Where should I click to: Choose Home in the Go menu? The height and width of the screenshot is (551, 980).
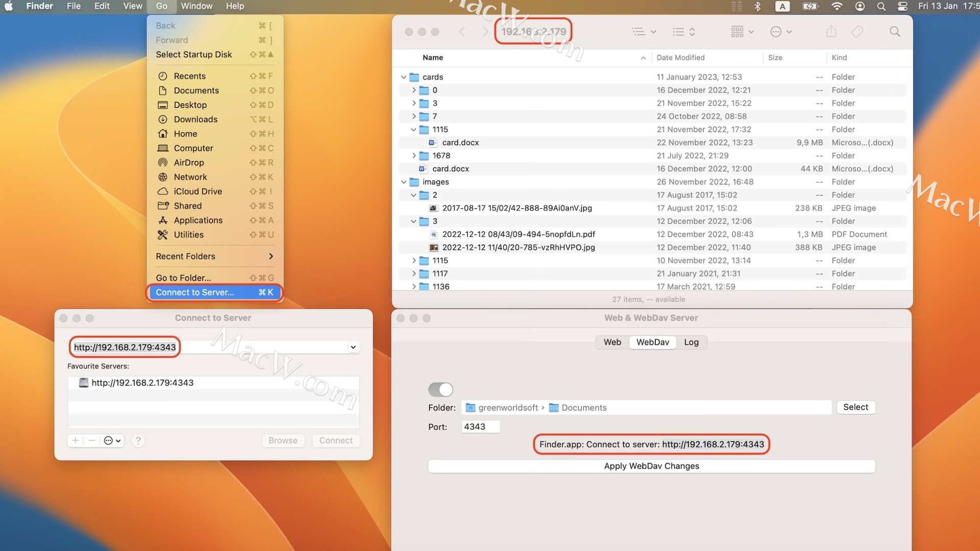[x=215, y=134]
